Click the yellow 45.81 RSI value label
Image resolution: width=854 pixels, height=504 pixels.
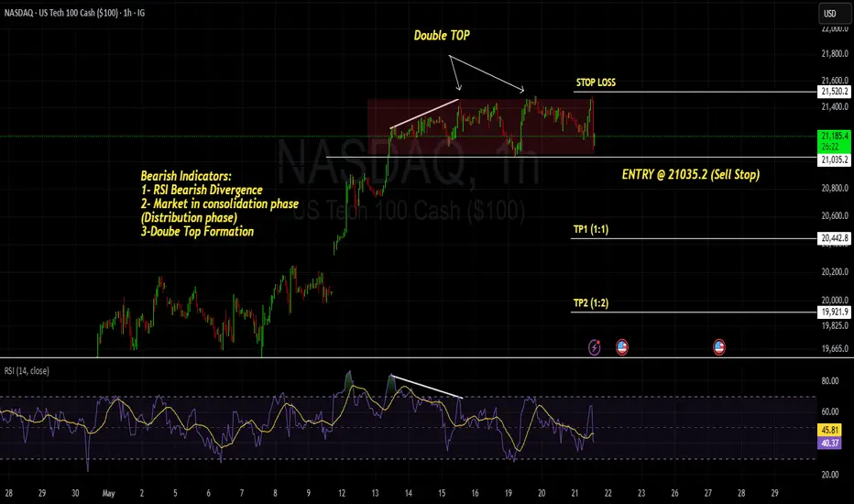pyautogui.click(x=830, y=430)
